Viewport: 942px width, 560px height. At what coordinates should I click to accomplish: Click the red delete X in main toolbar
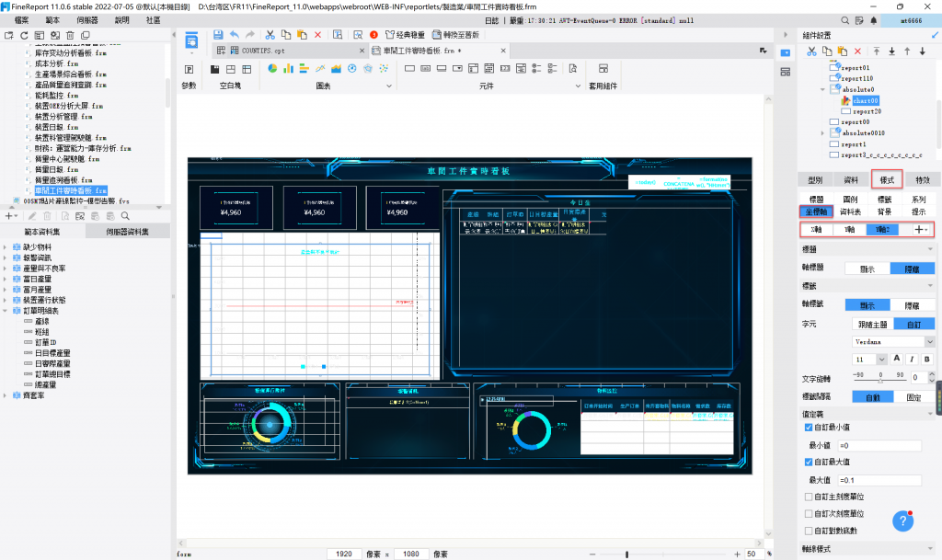[317, 35]
